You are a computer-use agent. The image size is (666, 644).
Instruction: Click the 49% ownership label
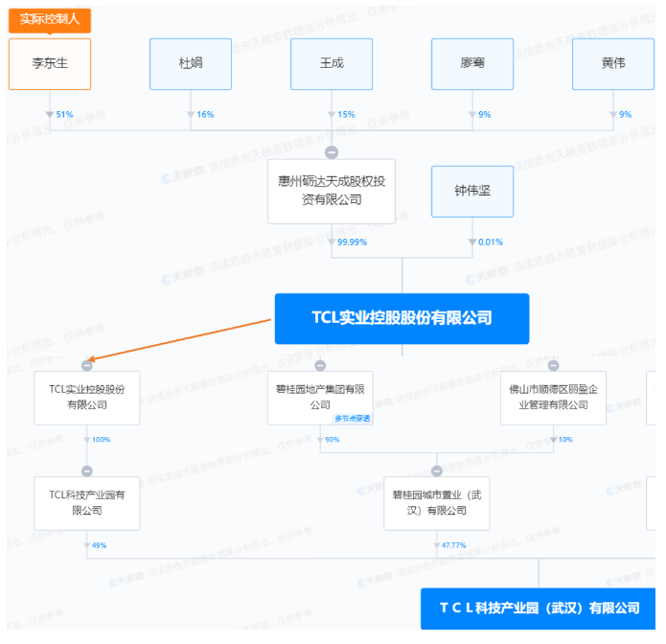pos(99,545)
